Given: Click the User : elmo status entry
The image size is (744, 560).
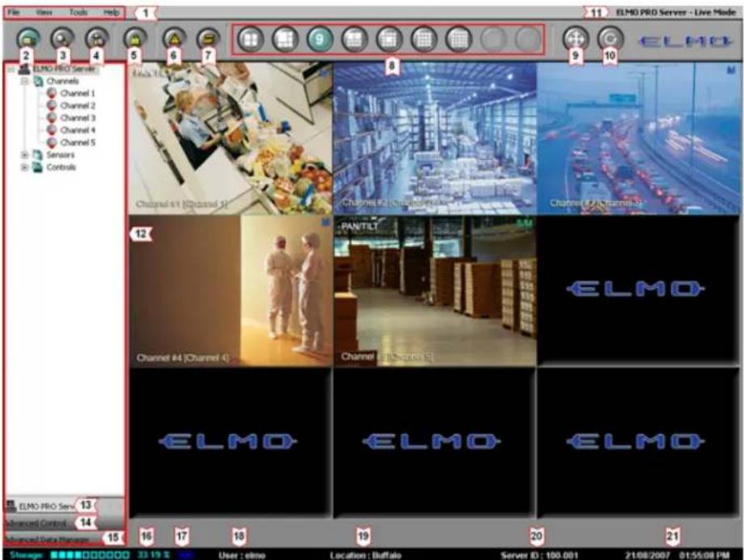Looking at the screenshot, I should coord(242,555).
